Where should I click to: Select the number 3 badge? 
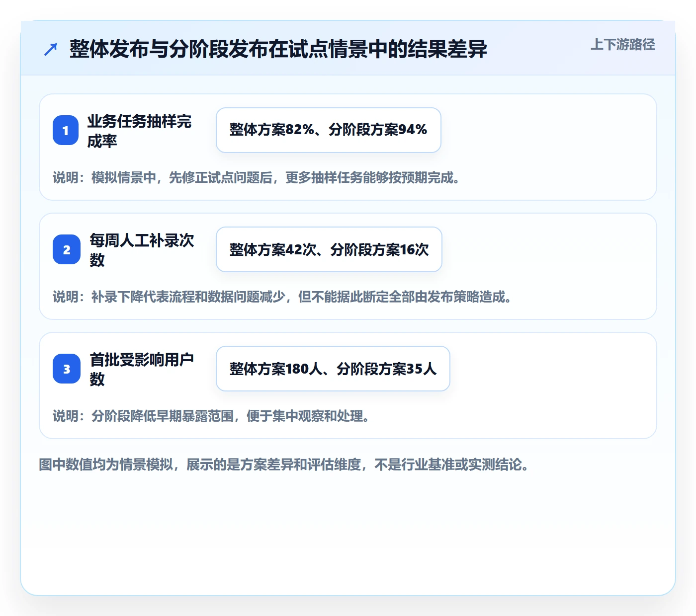[x=67, y=369]
